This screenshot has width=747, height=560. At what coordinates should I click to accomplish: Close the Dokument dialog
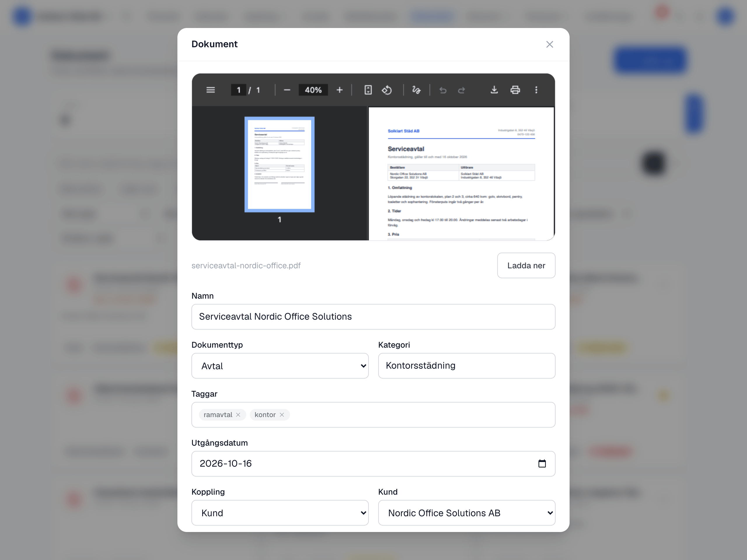coord(549,44)
